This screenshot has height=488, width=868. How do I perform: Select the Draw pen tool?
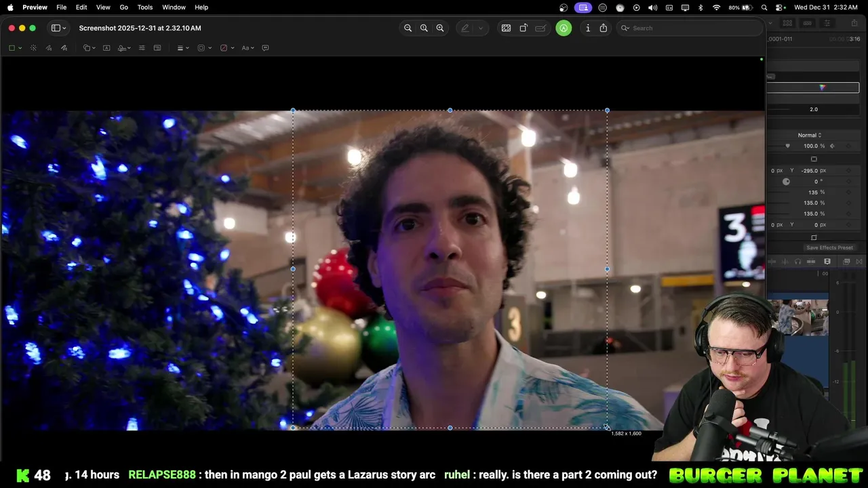64,48
